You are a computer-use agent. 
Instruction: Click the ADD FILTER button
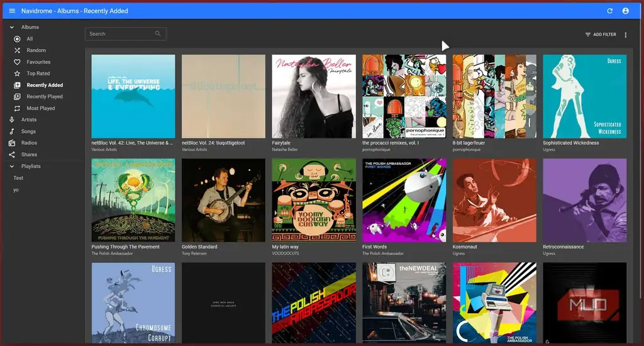click(601, 35)
